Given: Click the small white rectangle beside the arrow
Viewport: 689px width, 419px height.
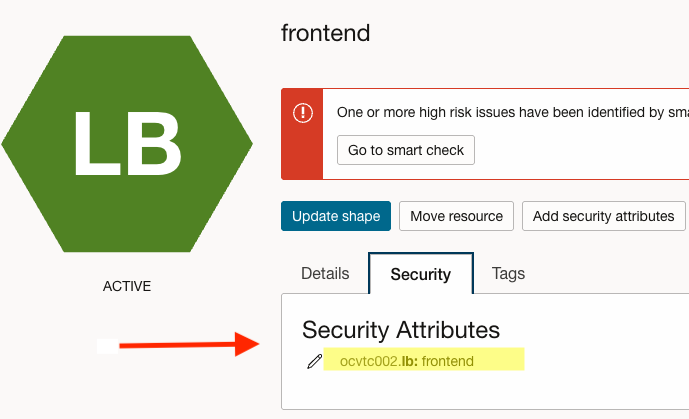Looking at the screenshot, I should (x=107, y=347).
